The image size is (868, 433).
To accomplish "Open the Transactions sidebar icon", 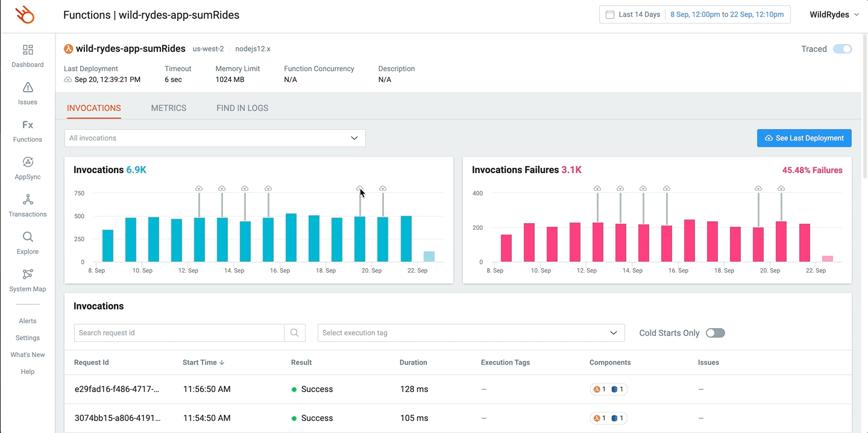I will [x=28, y=199].
